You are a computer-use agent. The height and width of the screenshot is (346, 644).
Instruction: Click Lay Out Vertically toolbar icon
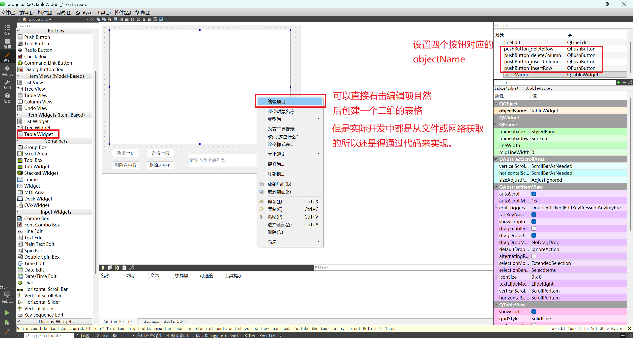(x=127, y=19)
